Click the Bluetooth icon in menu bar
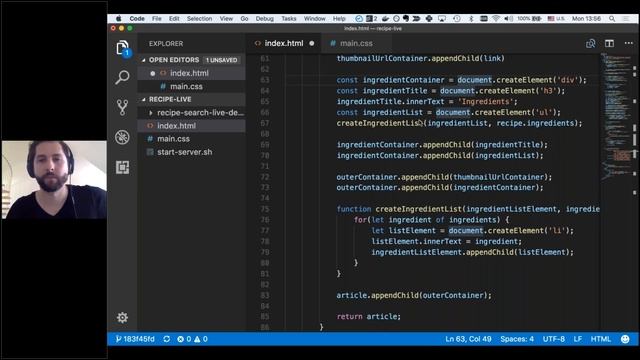Screen dimensions: 640x360 (471, 18)
